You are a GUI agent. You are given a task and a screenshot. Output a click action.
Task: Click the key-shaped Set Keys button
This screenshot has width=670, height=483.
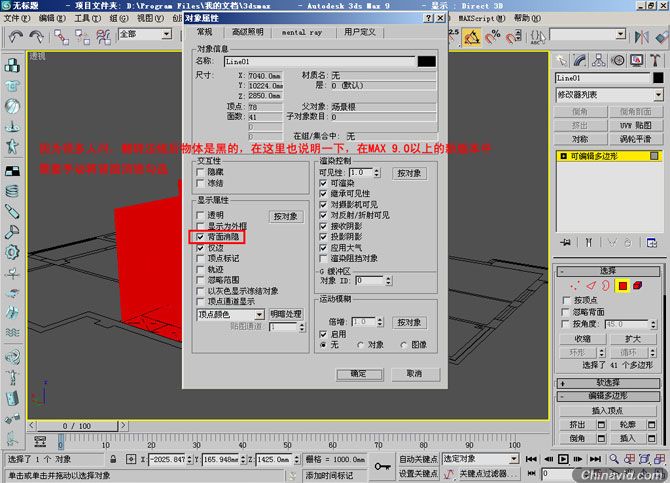tap(382, 466)
